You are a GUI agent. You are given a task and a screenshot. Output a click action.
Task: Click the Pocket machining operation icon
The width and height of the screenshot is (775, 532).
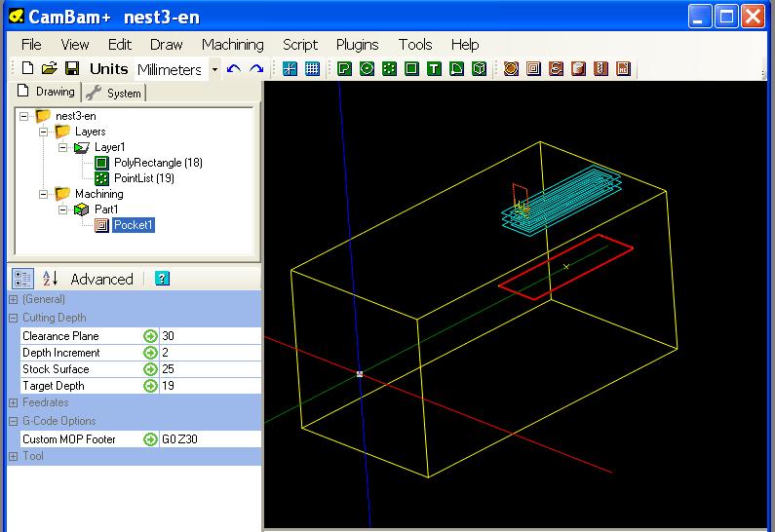point(533,69)
